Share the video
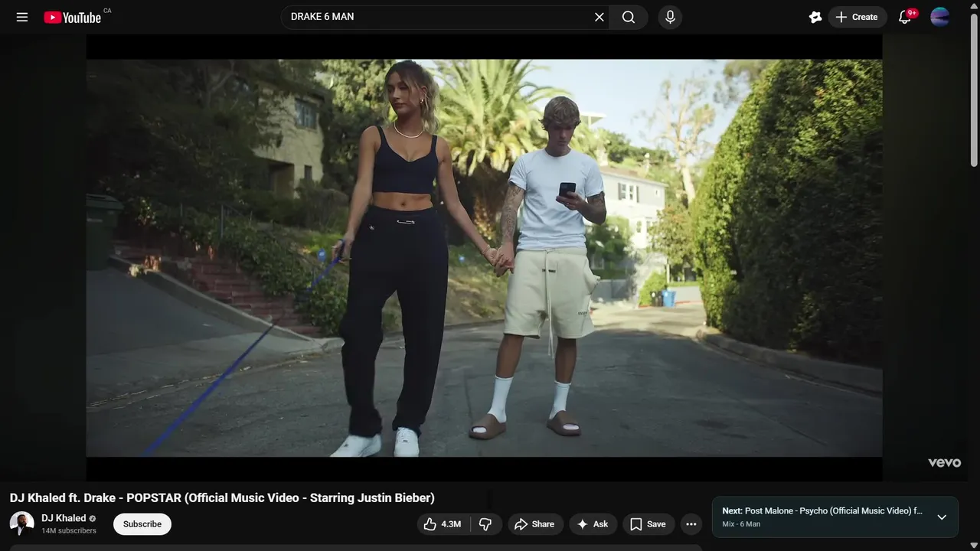 pyautogui.click(x=535, y=524)
